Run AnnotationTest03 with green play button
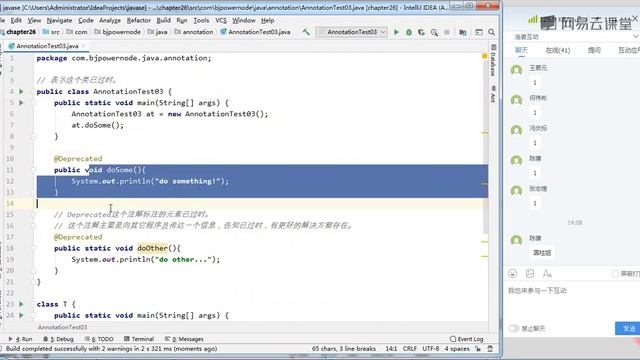 click(396, 32)
